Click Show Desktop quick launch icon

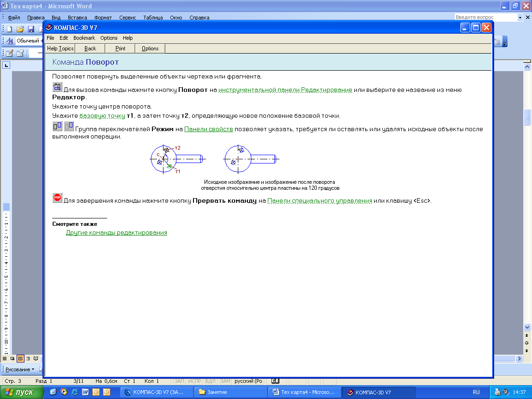pyautogui.click(x=53, y=392)
